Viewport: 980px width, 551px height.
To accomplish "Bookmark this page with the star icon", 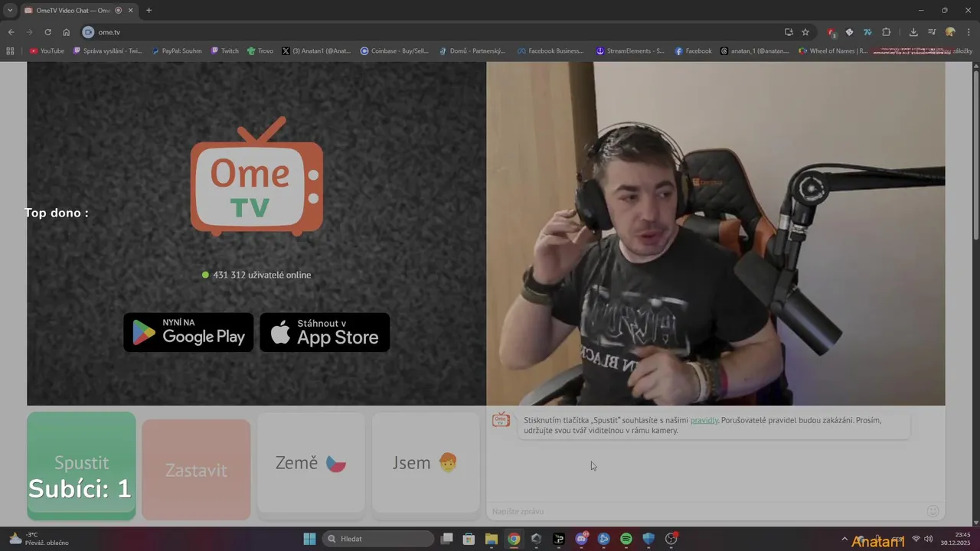I will (805, 32).
